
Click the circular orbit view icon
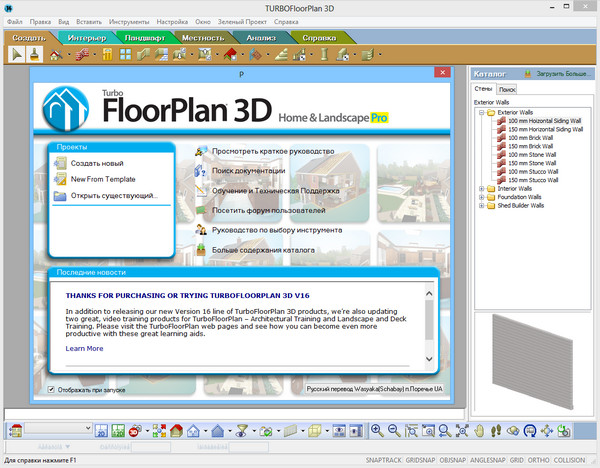coord(530,431)
